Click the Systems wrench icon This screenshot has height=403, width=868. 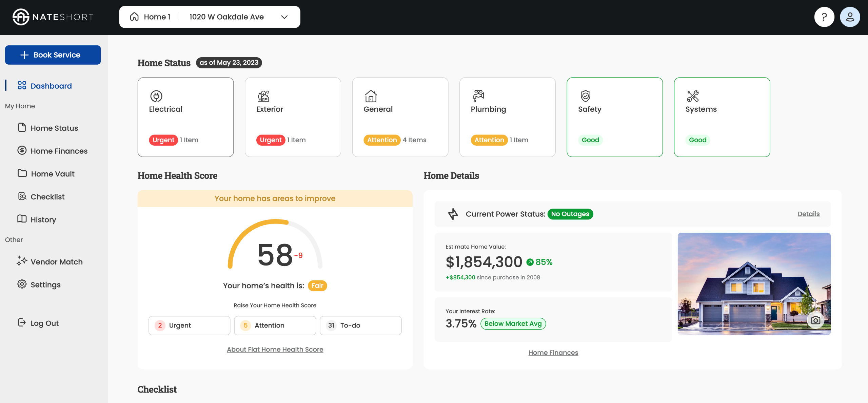(x=692, y=96)
